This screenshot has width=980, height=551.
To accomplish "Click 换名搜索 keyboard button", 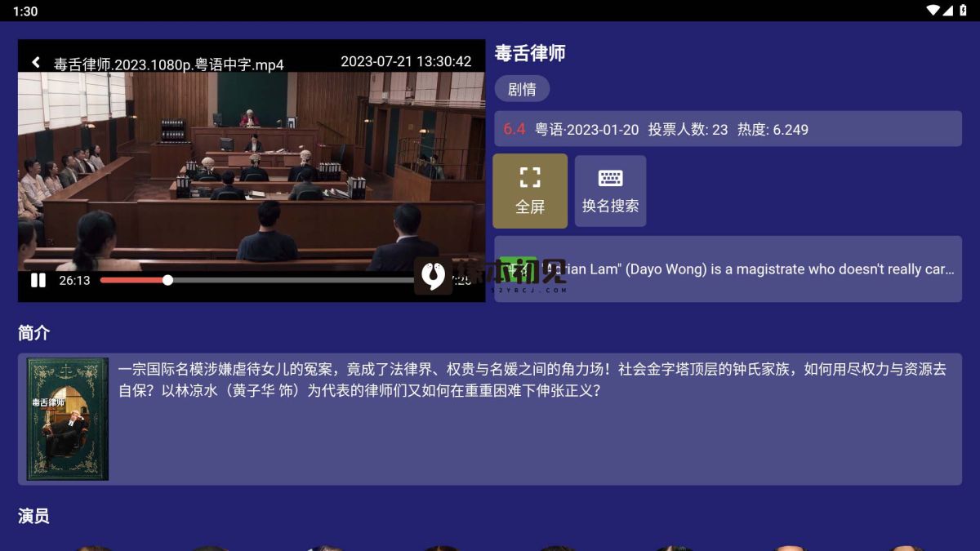I will [610, 191].
